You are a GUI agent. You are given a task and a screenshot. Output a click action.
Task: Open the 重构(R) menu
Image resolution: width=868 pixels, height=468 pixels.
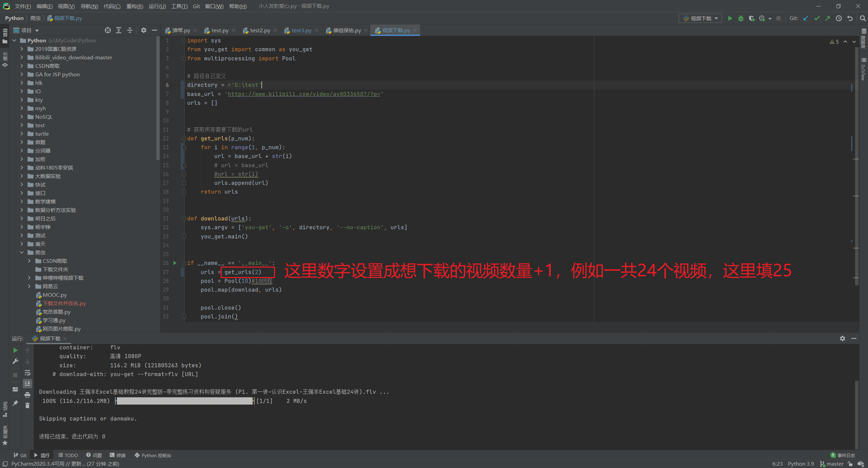pyautogui.click(x=135, y=6)
